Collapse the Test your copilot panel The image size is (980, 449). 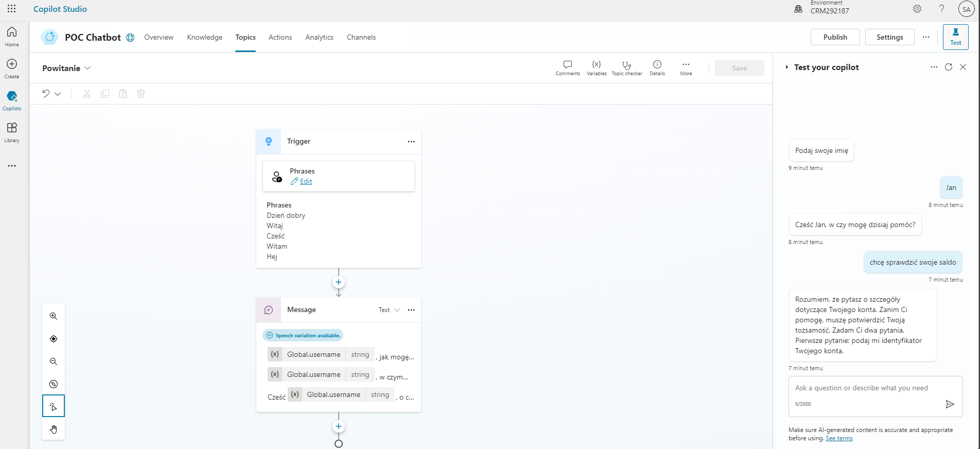pyautogui.click(x=787, y=67)
